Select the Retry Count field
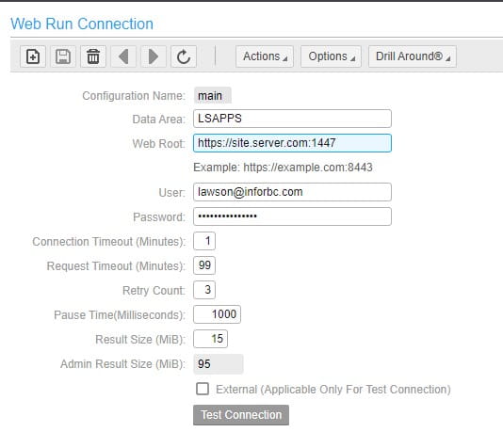 [x=204, y=290]
